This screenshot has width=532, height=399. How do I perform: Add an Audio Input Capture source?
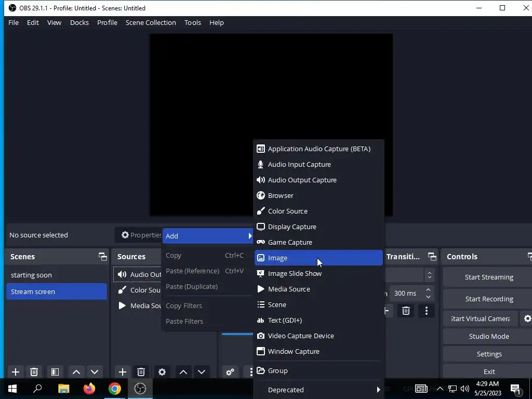tap(318, 164)
